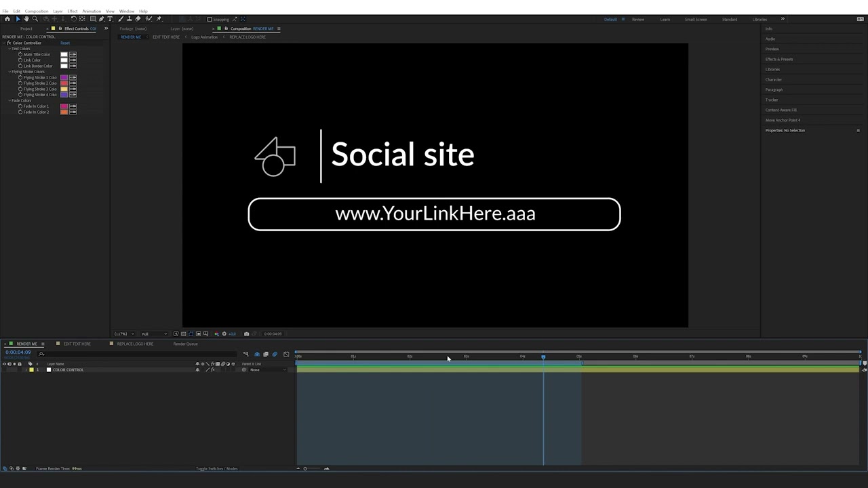
Task: Click the Reset Exposure icon in viewer footer
Action: click(224, 333)
